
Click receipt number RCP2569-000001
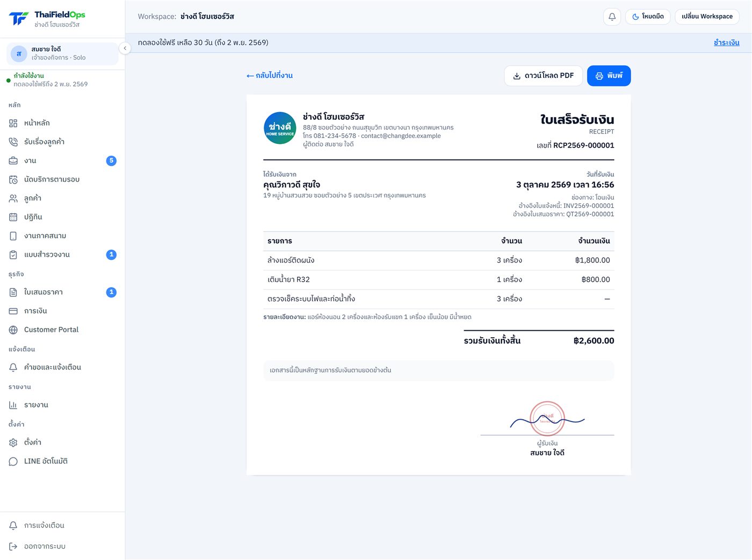tap(583, 146)
